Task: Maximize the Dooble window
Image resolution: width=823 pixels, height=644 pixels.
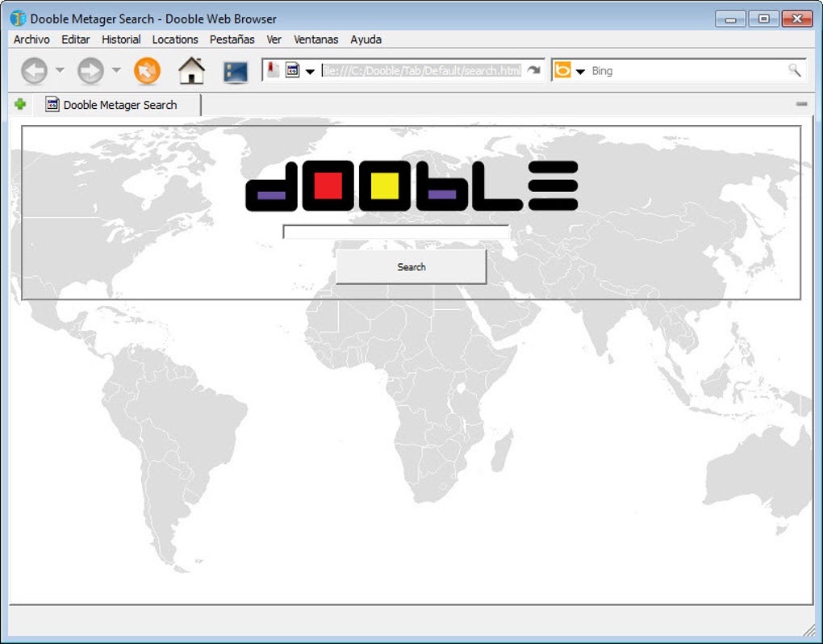Action: (763, 19)
